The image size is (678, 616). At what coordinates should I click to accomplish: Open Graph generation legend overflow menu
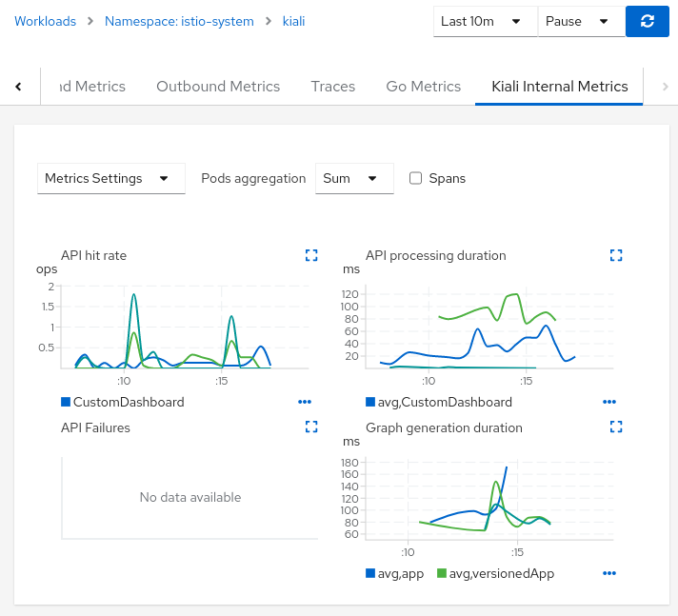(x=609, y=573)
